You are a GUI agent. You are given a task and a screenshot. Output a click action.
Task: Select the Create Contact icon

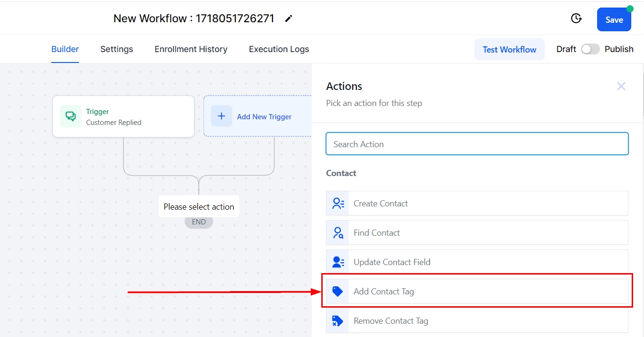point(338,204)
